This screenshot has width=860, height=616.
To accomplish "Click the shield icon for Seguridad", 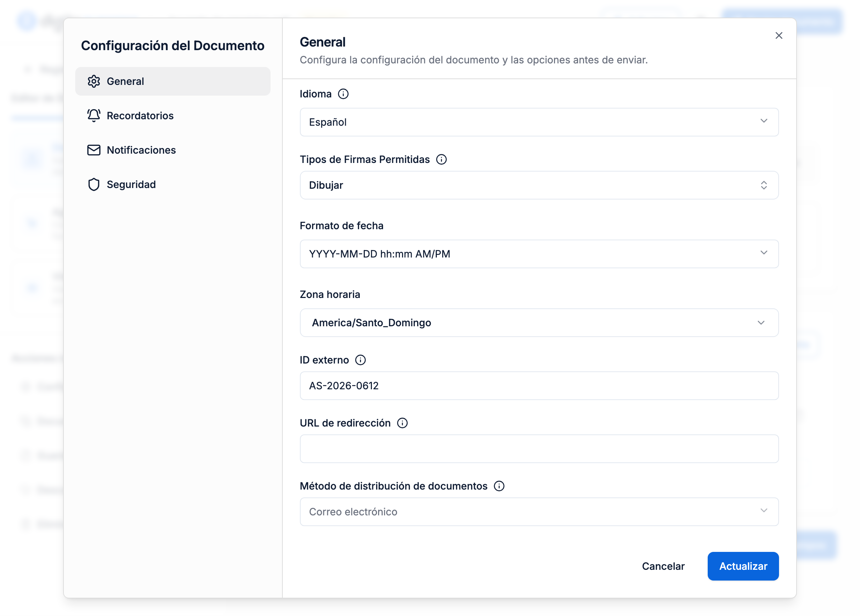I will [94, 184].
